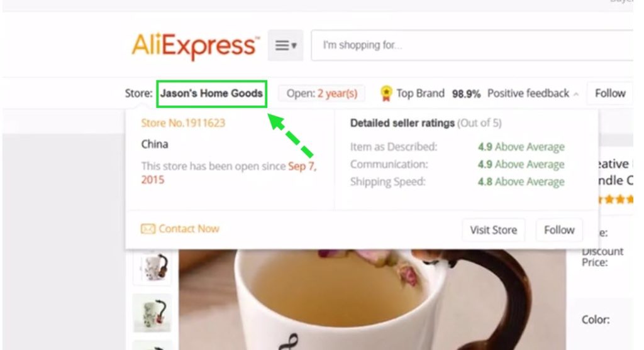Open the Contact Now link
Screen dimensions: 644x350
(189, 229)
